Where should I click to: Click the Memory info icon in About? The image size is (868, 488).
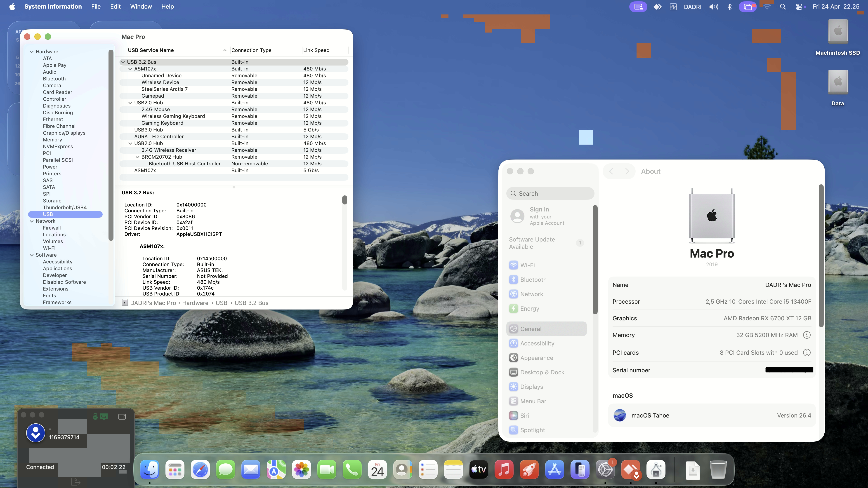[807, 335]
